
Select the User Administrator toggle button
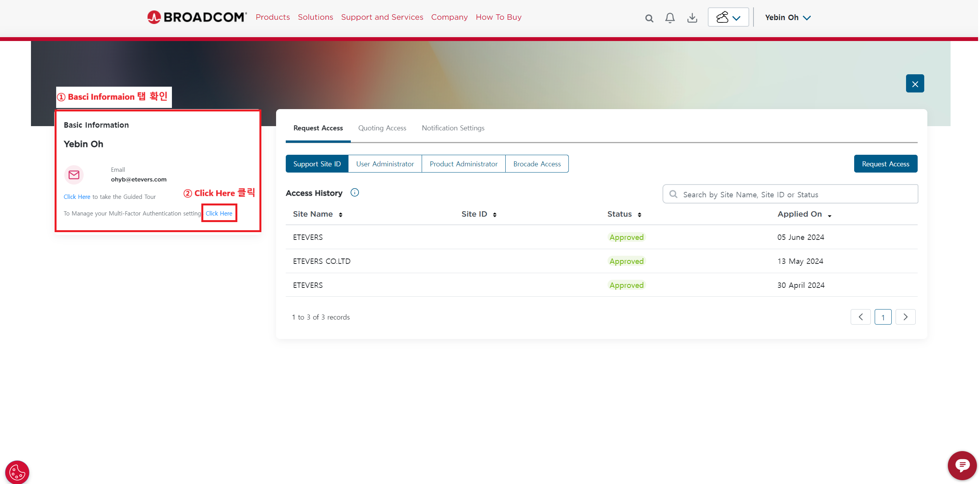tap(385, 164)
